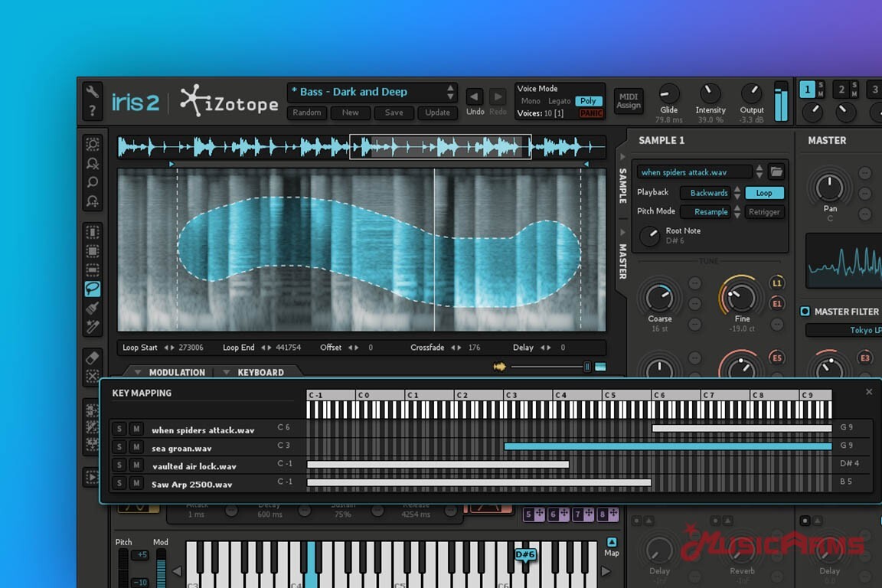This screenshot has height=588, width=882.
Task: Click the help question mark icon
Action: pos(92,112)
